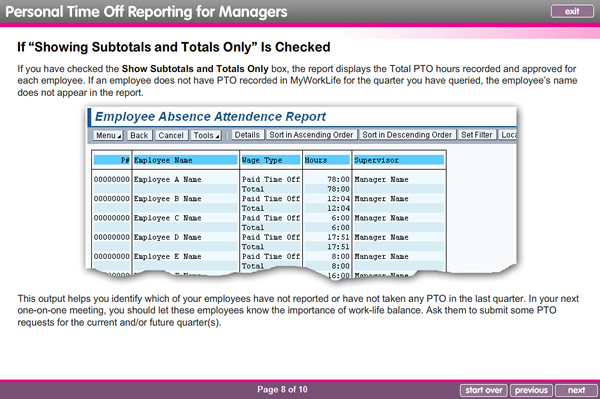Click the 17:51 Paid Time Off hours

tap(338, 238)
